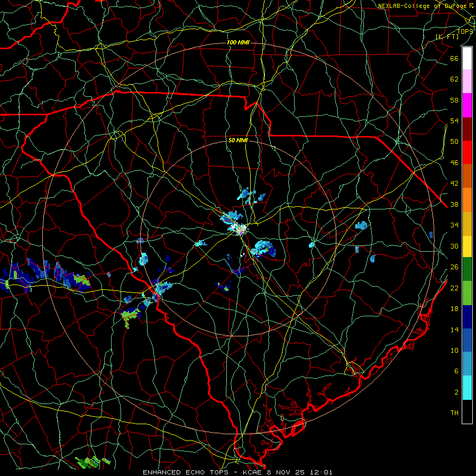Click the "[K FT]" units label
This screenshot has width=476, height=476.
tap(447, 36)
